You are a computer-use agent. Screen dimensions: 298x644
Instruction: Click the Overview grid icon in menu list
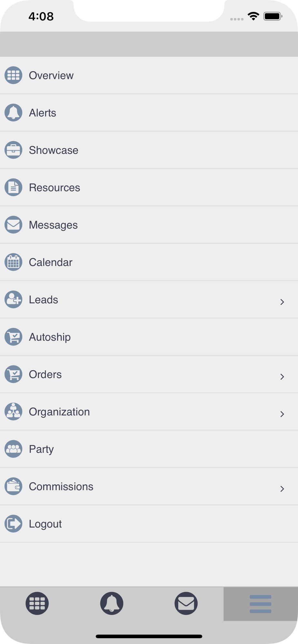click(x=13, y=75)
